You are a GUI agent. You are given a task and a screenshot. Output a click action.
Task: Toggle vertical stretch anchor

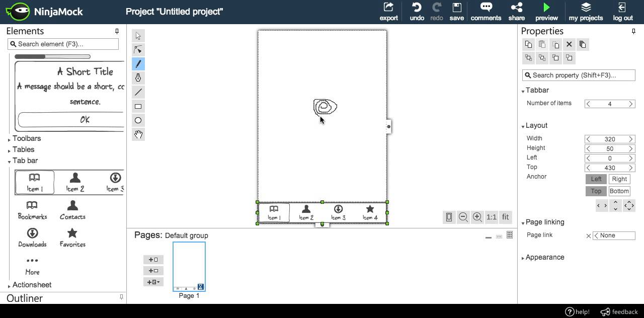click(615, 205)
